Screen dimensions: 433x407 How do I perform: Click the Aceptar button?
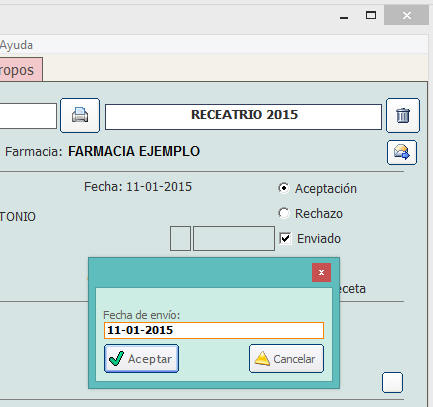click(x=141, y=359)
